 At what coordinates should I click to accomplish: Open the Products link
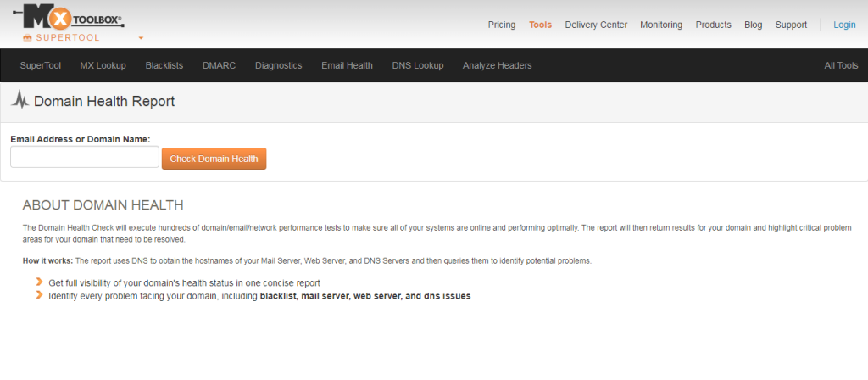click(x=713, y=25)
